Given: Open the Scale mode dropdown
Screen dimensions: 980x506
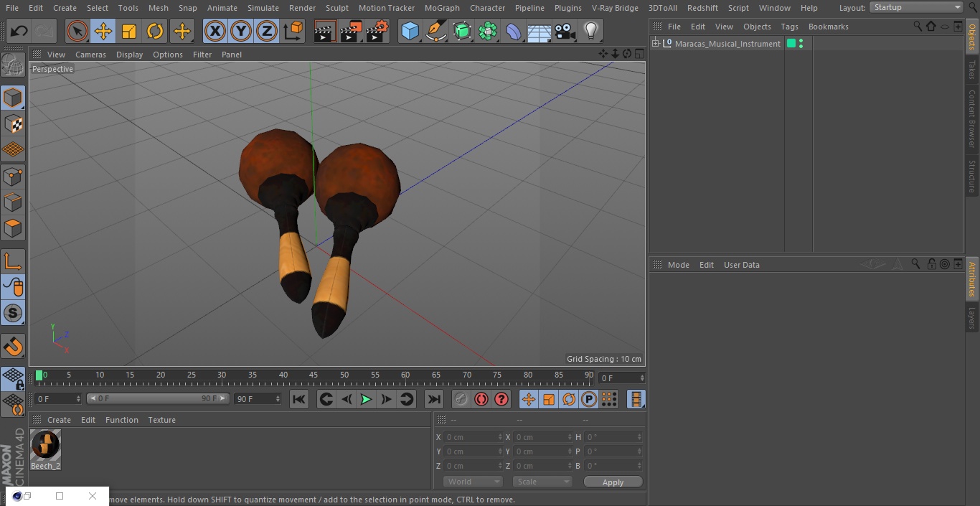Looking at the screenshot, I should click(x=542, y=482).
